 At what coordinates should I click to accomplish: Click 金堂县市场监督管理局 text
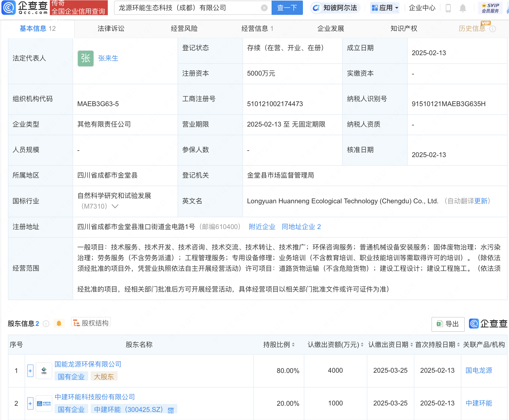tap(281, 175)
